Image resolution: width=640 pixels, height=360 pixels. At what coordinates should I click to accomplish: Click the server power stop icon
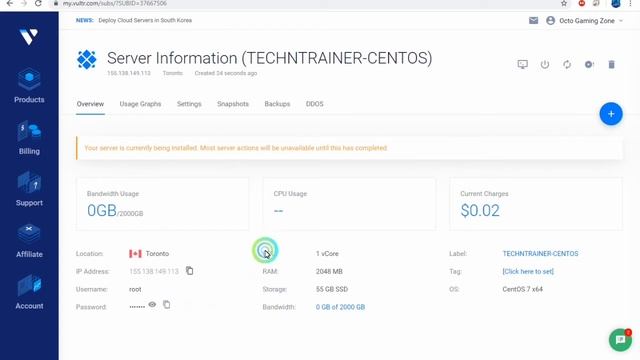(x=545, y=64)
